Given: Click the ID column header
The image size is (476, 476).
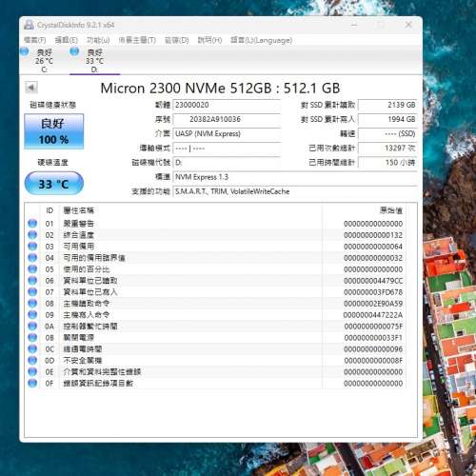Looking at the screenshot, I should point(50,210).
